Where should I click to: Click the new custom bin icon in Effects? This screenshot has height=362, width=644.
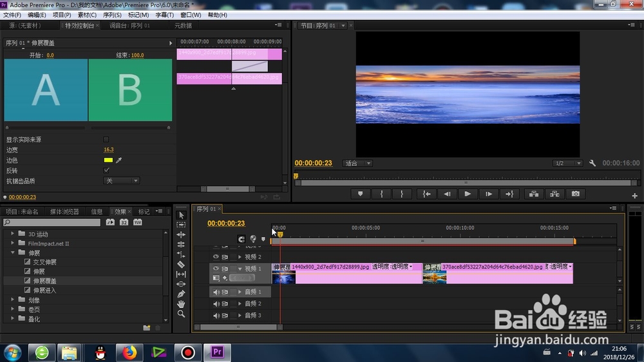pos(147,327)
